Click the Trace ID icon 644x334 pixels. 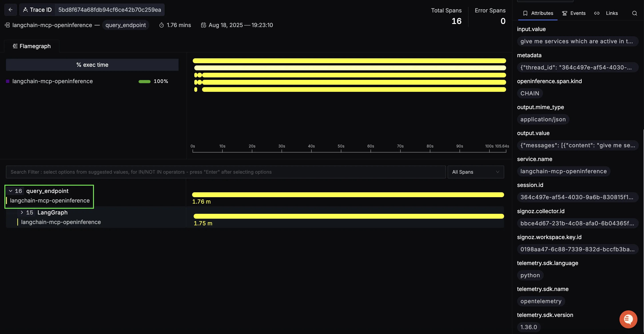25,10
